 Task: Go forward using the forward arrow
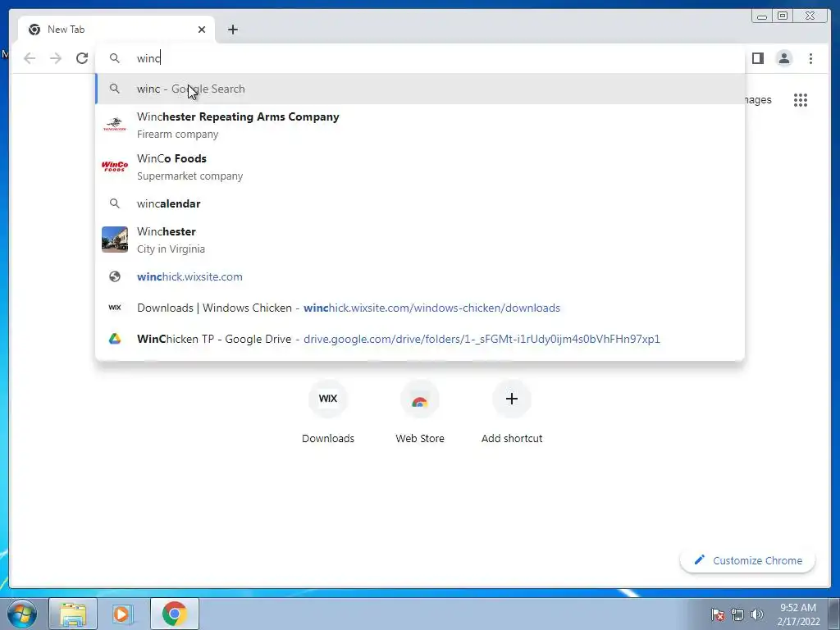click(x=56, y=58)
